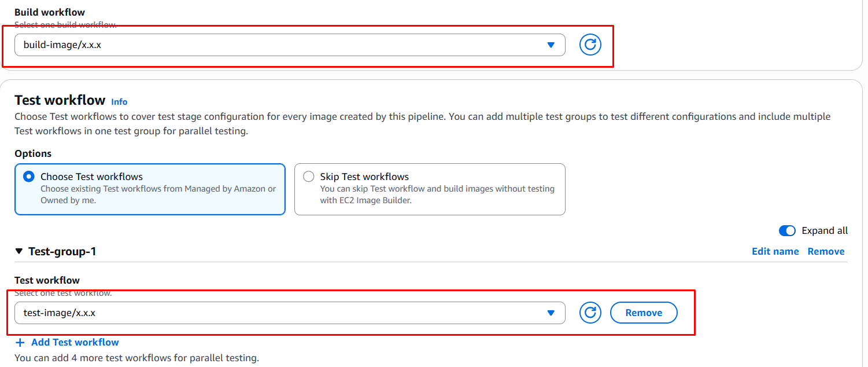Refresh the Build workflow list
Image resolution: width=868 pixels, height=367 pixels.
point(590,45)
